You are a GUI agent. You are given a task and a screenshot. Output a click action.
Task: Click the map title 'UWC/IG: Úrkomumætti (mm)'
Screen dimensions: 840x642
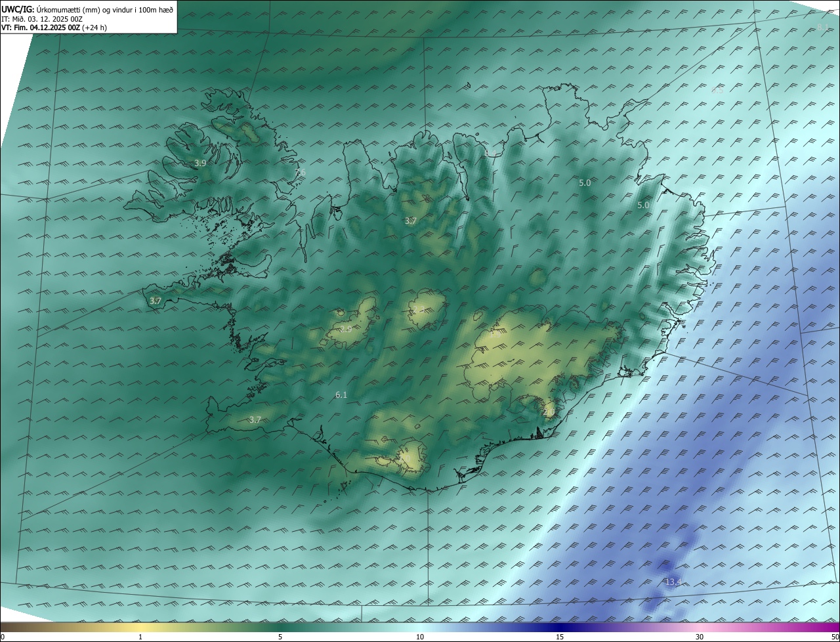pos(51,9)
